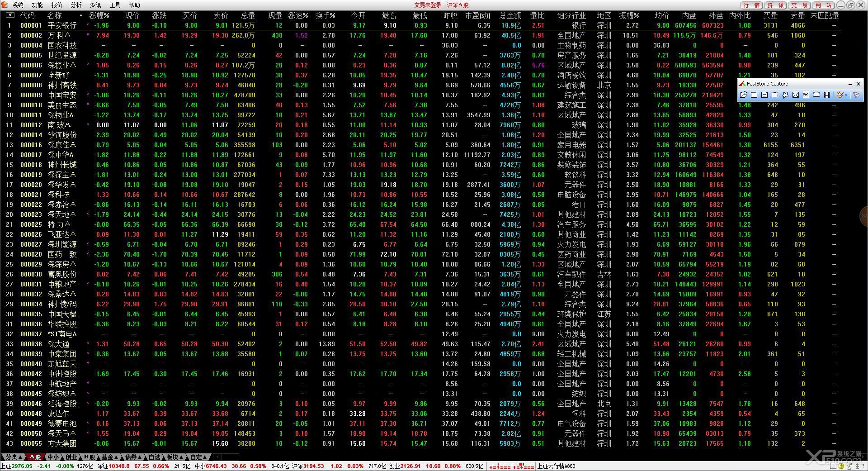Select FastStone capture active window tool
Image resolution: width=868 pixels, height=471 pixels.
754,95
